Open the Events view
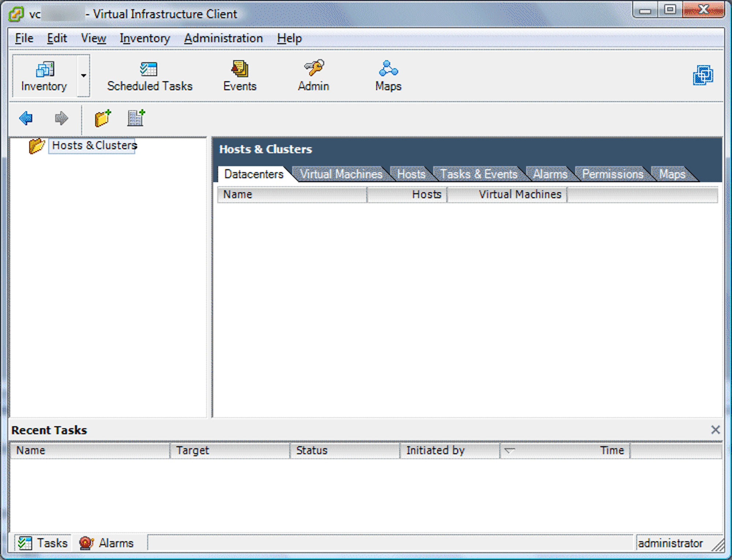 (240, 77)
